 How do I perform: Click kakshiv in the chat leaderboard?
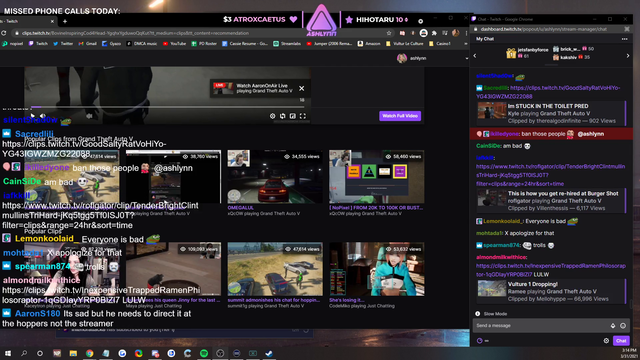[571, 58]
